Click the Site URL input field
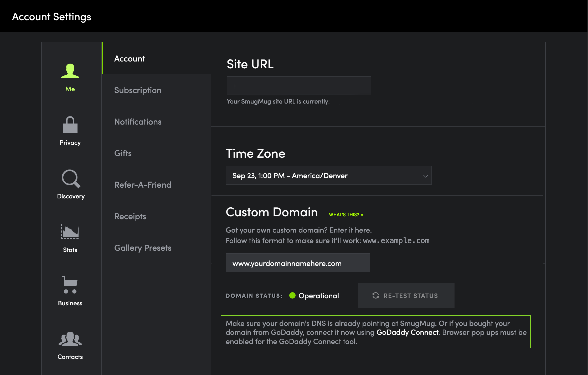Screen dimensions: 588x375 (299, 86)
